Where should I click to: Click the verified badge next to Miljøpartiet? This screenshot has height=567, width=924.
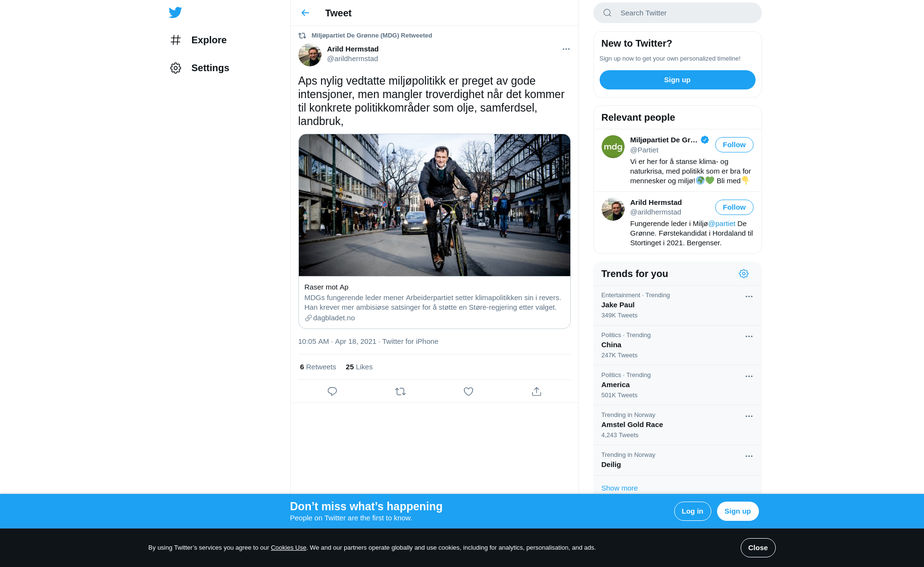click(705, 140)
